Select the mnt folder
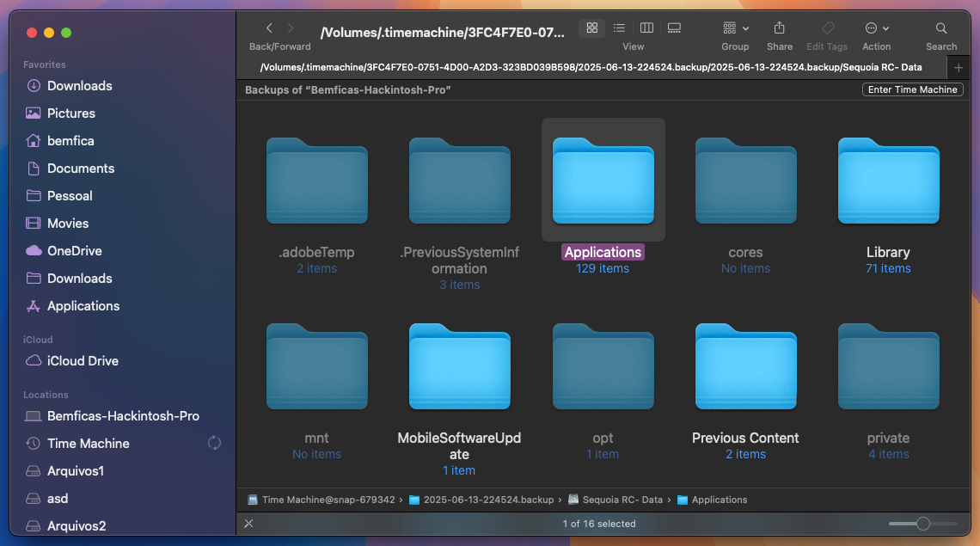Viewport: 980px width, 546px height. (x=317, y=368)
